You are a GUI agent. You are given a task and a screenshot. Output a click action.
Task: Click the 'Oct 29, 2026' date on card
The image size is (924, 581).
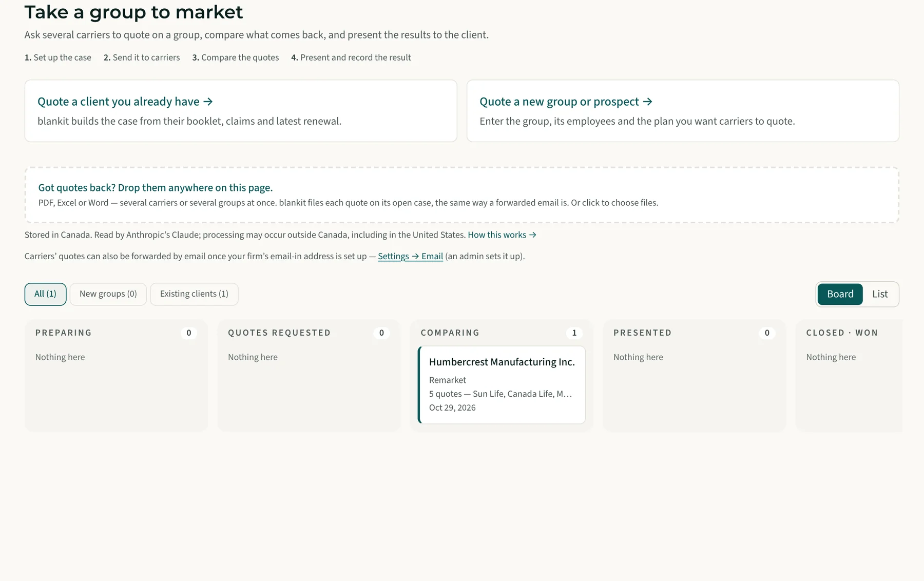(x=452, y=408)
